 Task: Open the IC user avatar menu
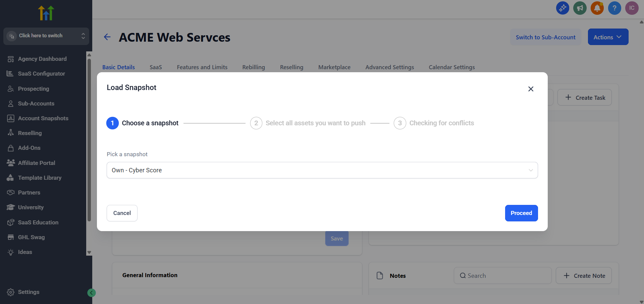632,8
